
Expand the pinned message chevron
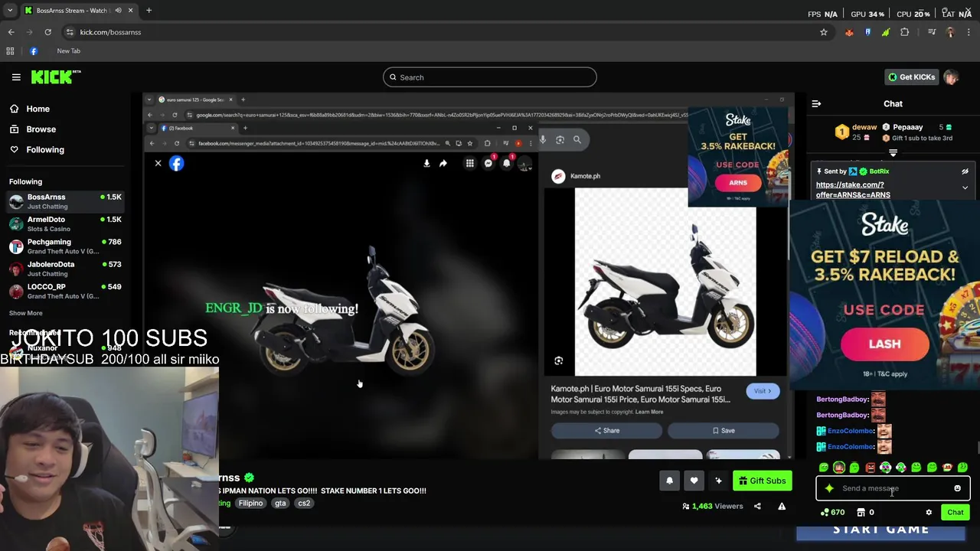(965, 187)
